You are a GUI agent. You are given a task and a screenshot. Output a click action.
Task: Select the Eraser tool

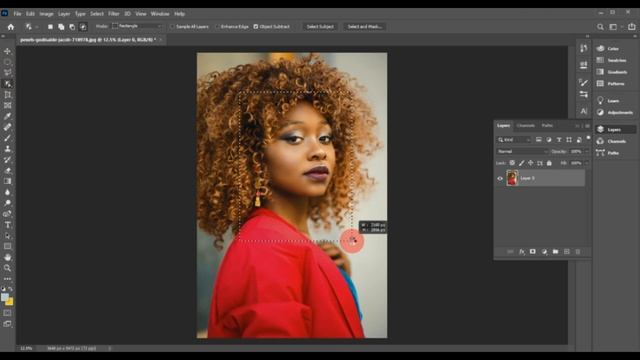[7, 171]
